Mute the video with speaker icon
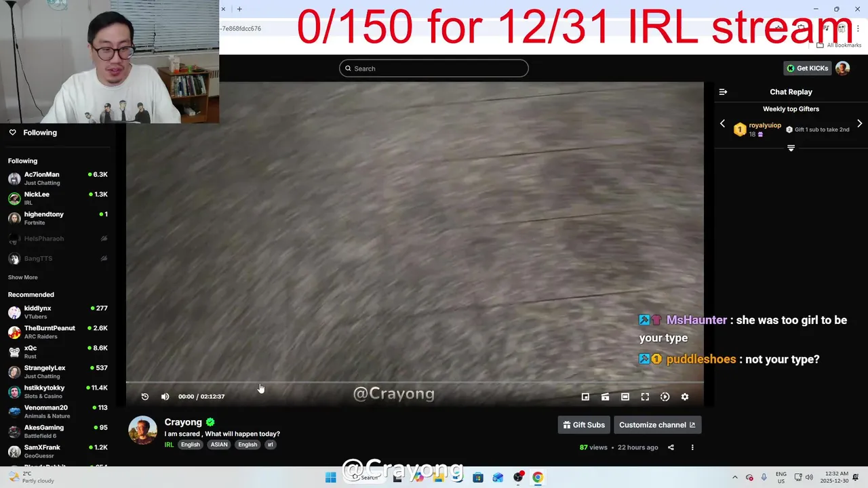This screenshot has width=868, height=488. pos(165,396)
